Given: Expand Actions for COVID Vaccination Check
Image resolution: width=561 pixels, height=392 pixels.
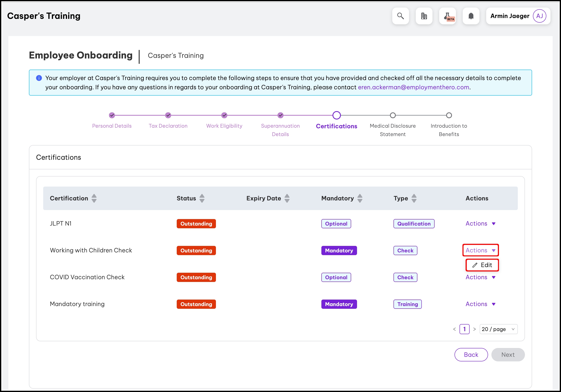Looking at the screenshot, I should tap(480, 277).
